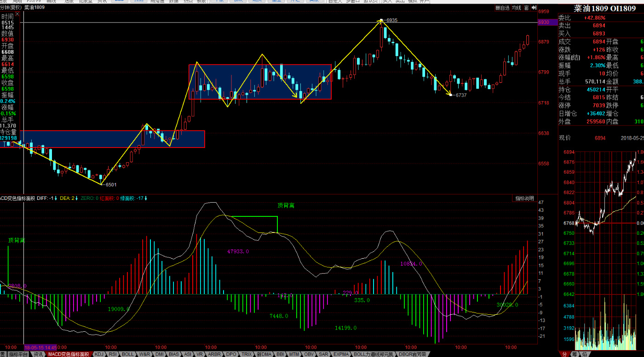
Task: Open the DMI indicator tab
Action: point(160,354)
